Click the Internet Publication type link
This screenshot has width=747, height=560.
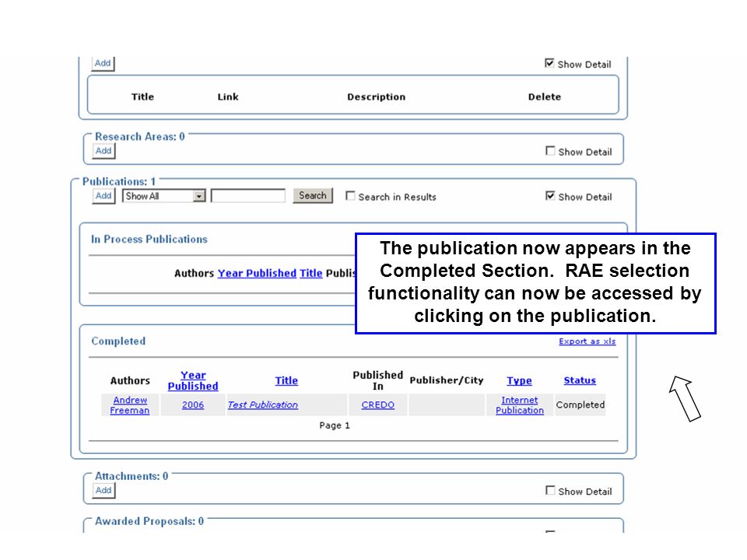tap(519, 405)
